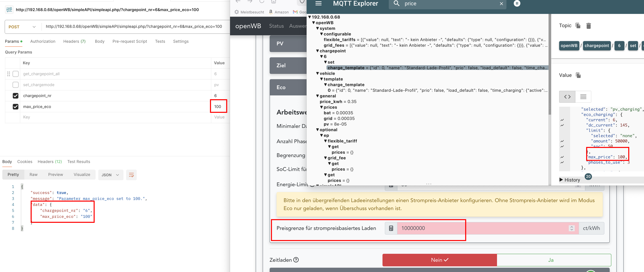The height and width of the screenshot is (272, 644).
Task: Switch value view to raw code mode
Action: (567, 97)
